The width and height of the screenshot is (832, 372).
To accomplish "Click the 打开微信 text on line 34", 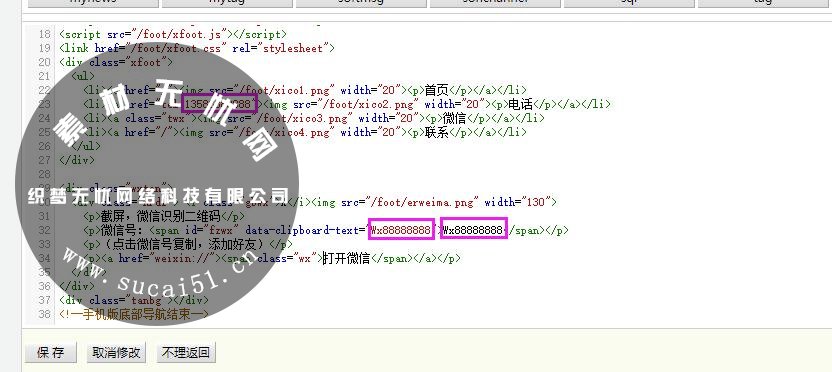I will (346, 258).
